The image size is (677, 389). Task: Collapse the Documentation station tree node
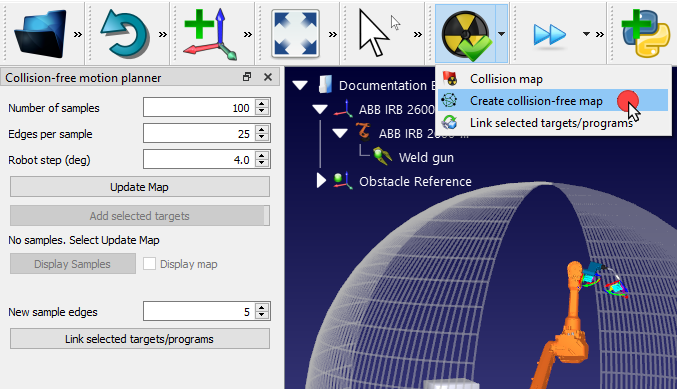(300, 85)
